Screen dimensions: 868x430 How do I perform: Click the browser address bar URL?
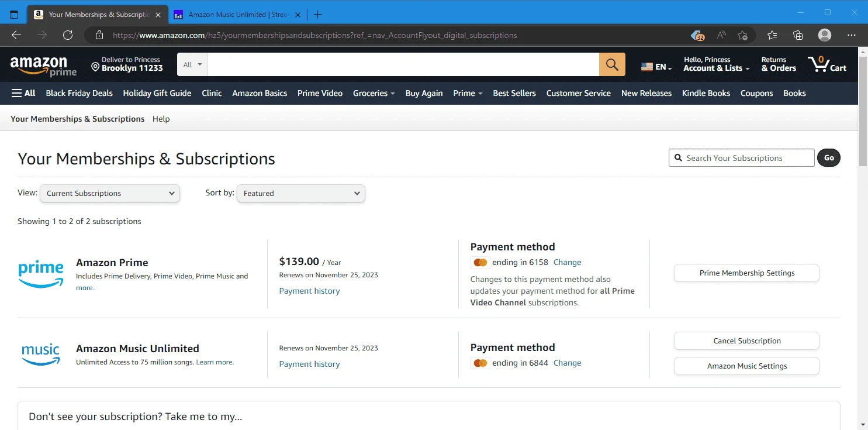click(314, 35)
